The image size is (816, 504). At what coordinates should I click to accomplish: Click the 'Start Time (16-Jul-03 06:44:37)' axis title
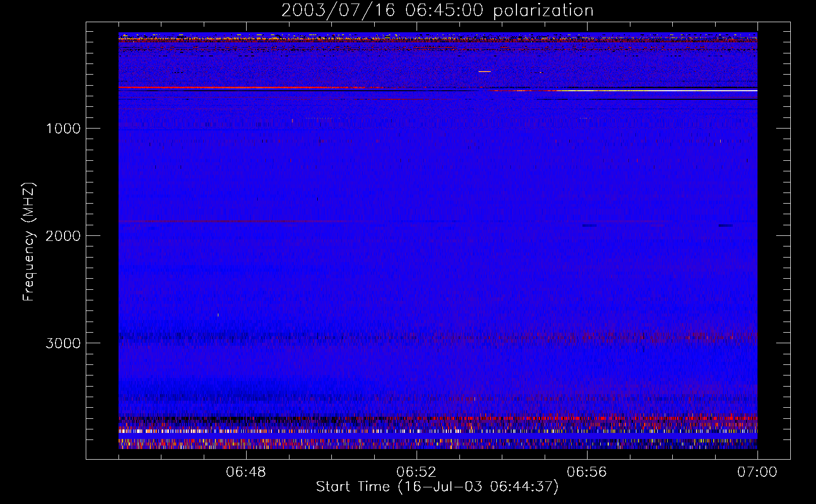[x=437, y=487]
